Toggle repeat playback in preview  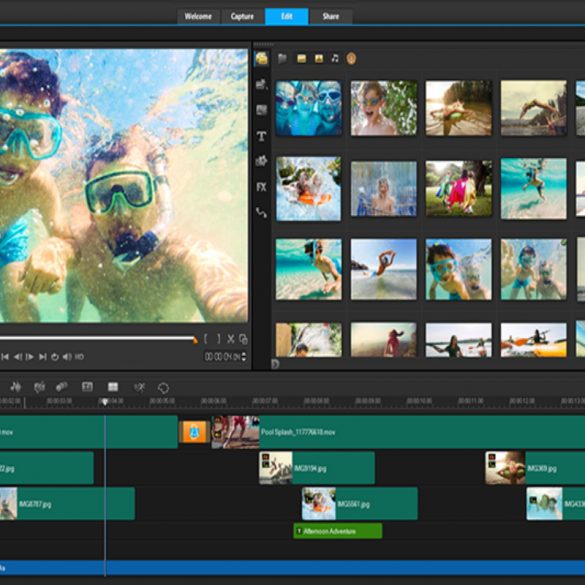55,357
